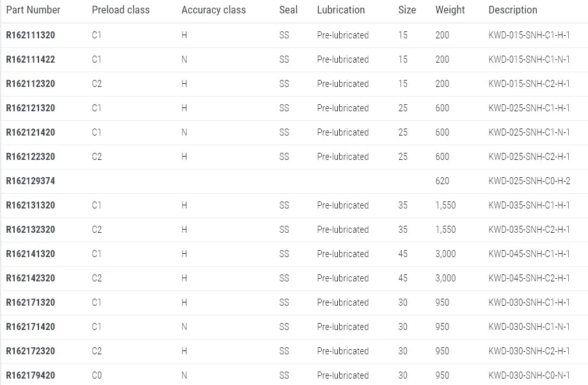Sort by the Size column header
This screenshot has height=385, width=588.
tap(407, 10)
